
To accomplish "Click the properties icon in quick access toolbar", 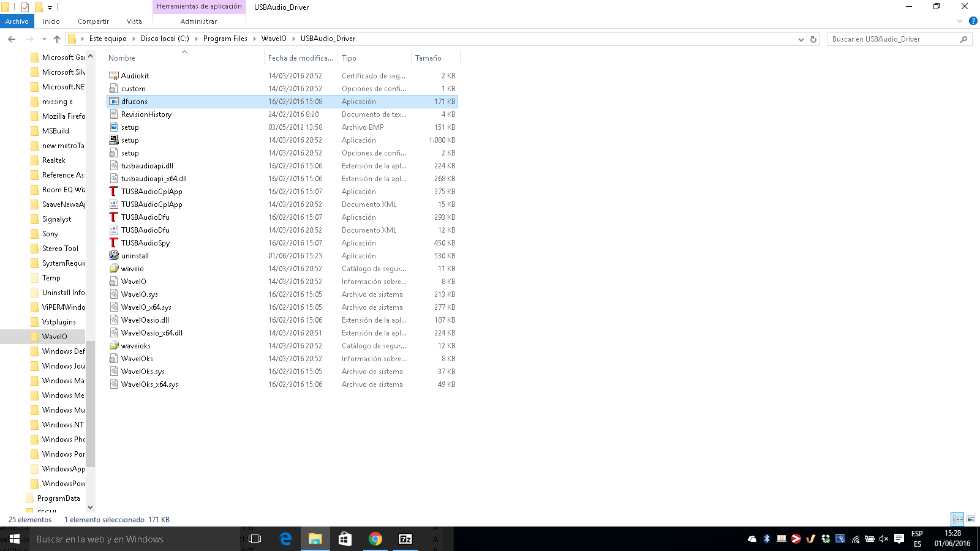I will tap(25, 7).
